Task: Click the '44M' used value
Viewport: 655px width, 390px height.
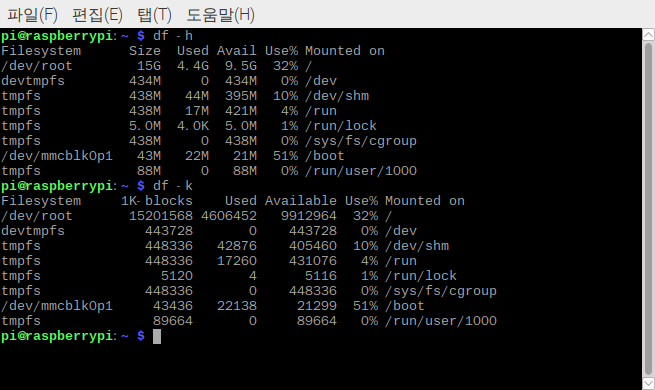Action: click(197, 96)
